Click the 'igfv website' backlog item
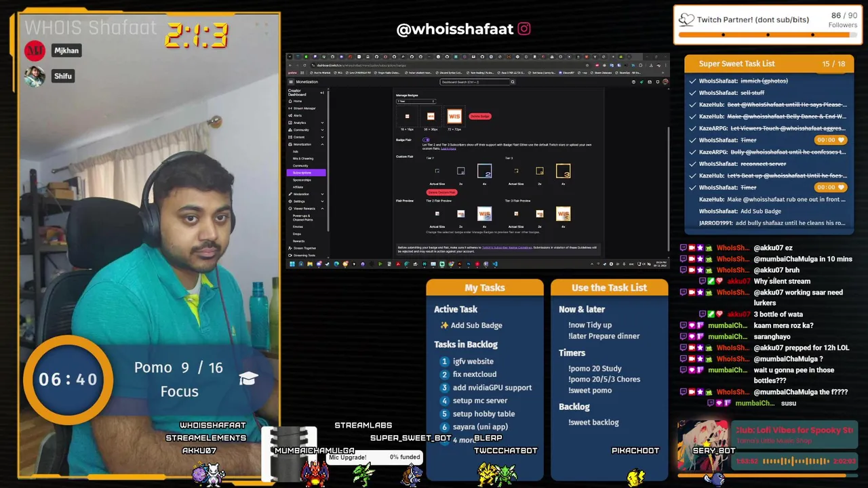The width and height of the screenshot is (868, 488). click(x=473, y=362)
